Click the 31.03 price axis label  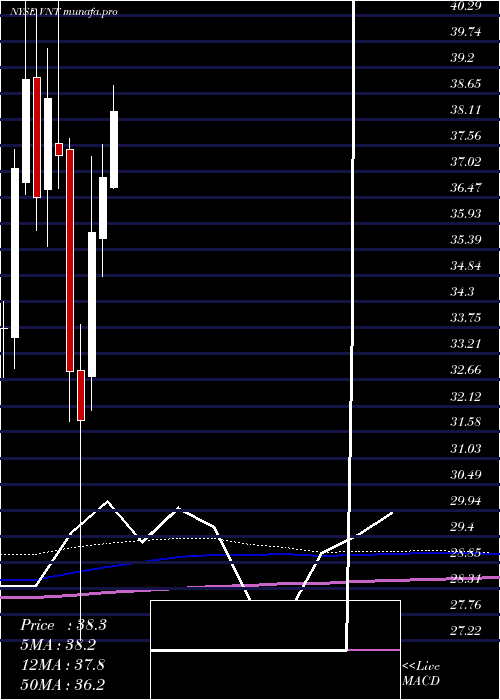(x=466, y=448)
